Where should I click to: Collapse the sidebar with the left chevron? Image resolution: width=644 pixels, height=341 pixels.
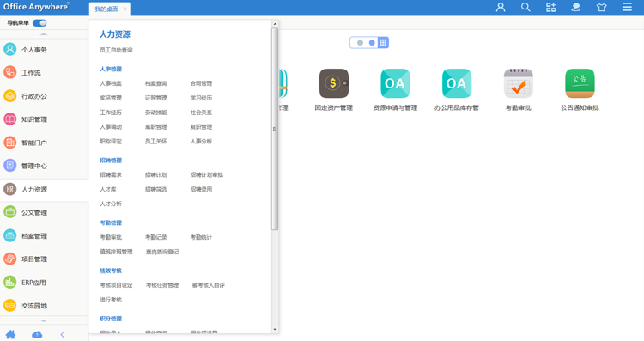[x=63, y=334]
